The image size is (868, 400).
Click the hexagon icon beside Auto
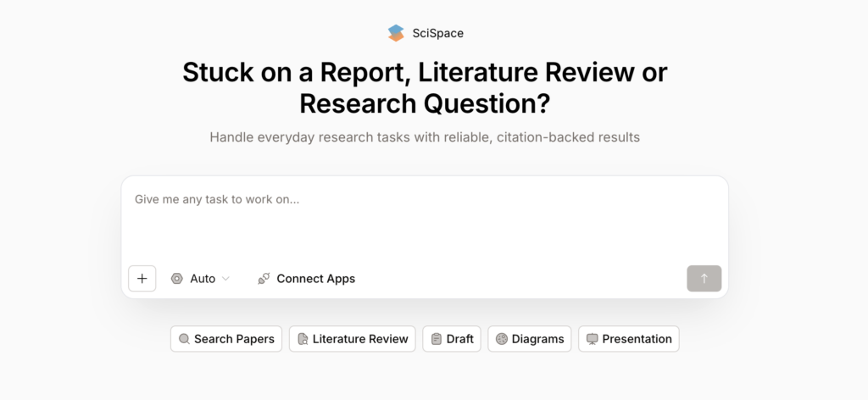[x=177, y=278]
